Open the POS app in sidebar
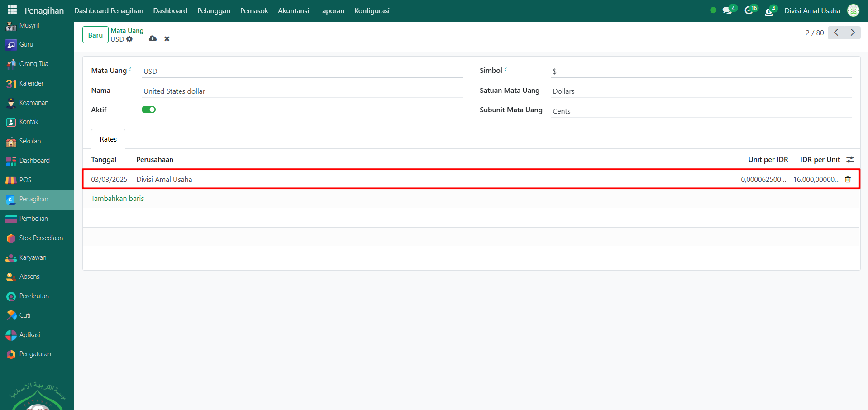This screenshot has height=410, width=868. click(25, 180)
